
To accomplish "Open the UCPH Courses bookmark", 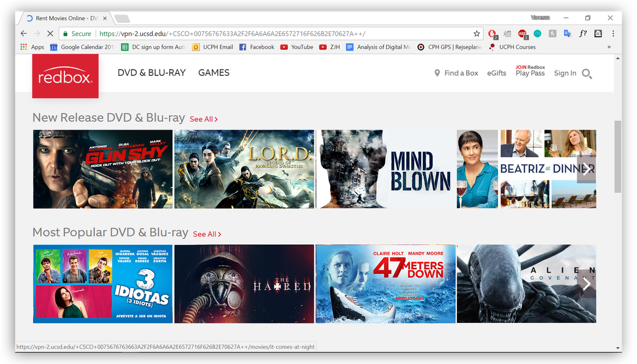I will pos(512,47).
